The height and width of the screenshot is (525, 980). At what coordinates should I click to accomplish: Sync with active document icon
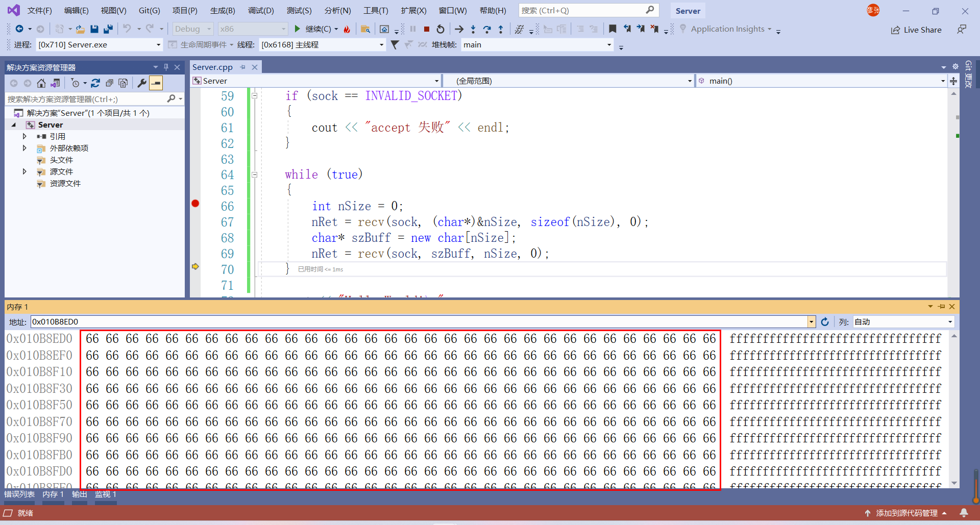[95, 83]
